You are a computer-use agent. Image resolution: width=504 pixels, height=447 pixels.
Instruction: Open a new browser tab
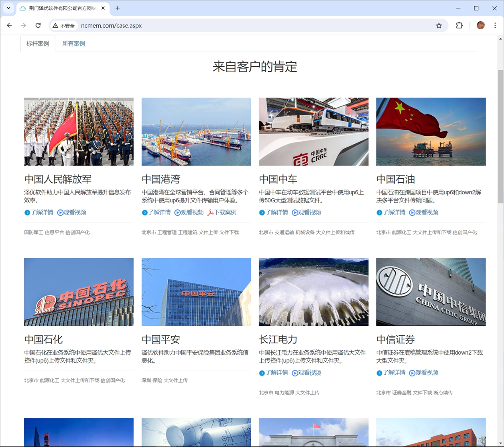click(118, 8)
